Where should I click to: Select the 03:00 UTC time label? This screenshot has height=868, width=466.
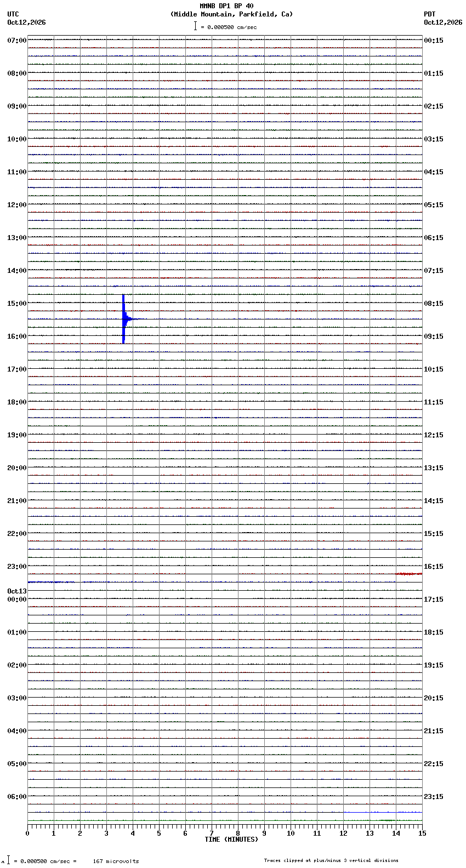coord(17,698)
